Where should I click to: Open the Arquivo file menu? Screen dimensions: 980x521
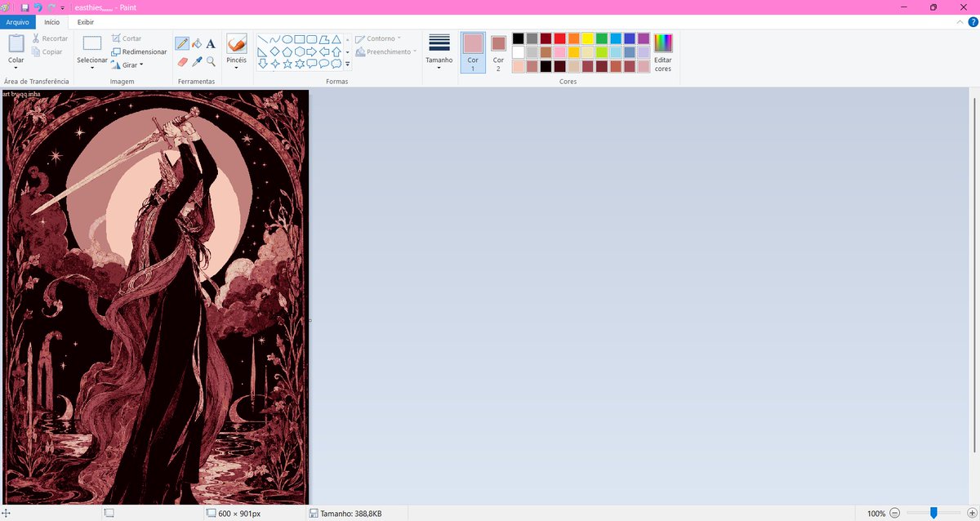pos(17,22)
